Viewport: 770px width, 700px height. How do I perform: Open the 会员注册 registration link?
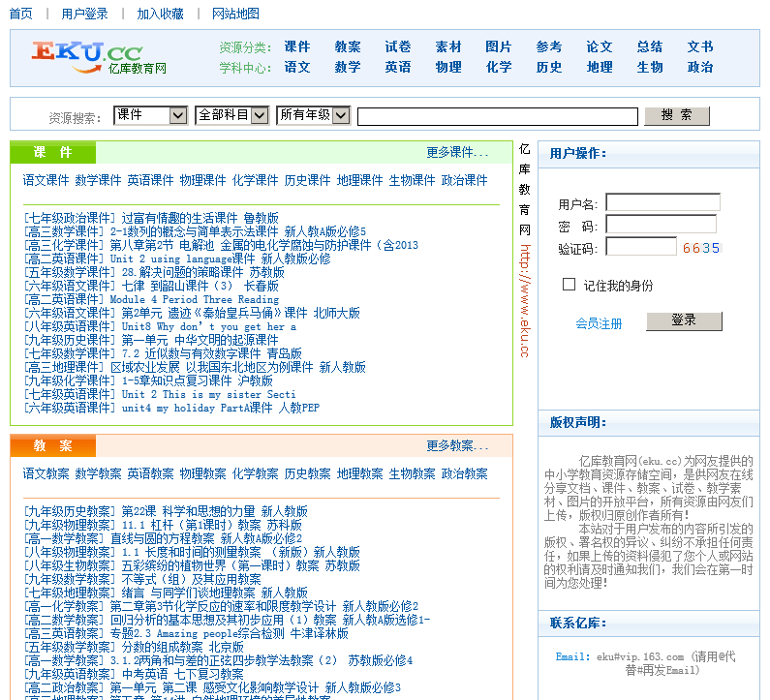tap(599, 323)
